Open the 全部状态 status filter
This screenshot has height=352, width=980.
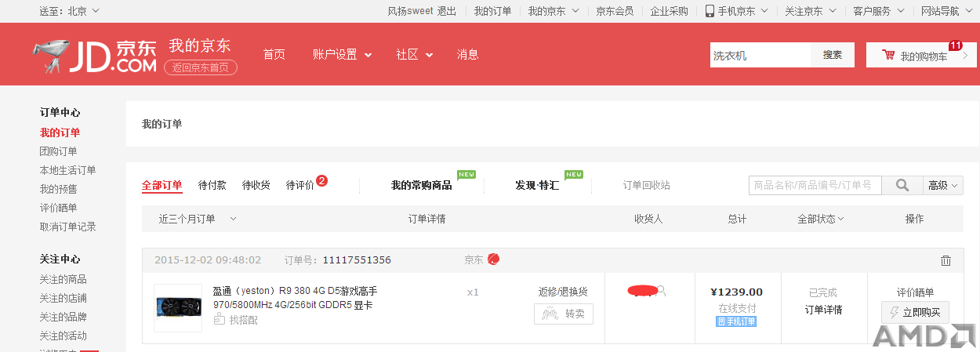coord(820,219)
